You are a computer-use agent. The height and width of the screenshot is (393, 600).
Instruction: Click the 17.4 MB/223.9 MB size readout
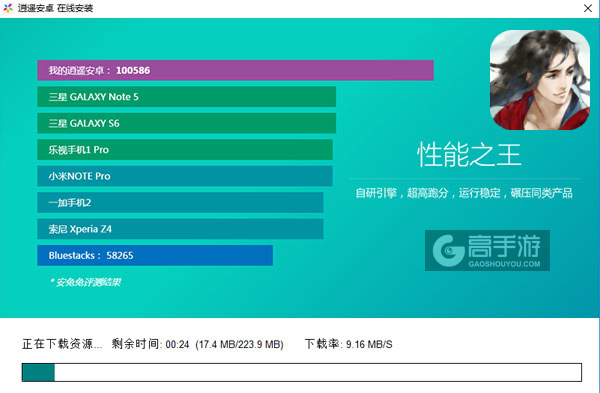click(x=239, y=344)
